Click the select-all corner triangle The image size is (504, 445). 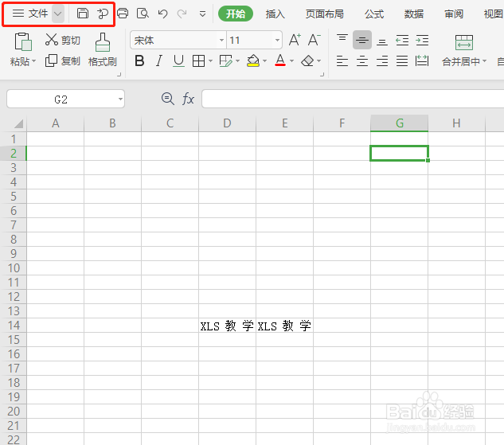[x=18, y=123]
